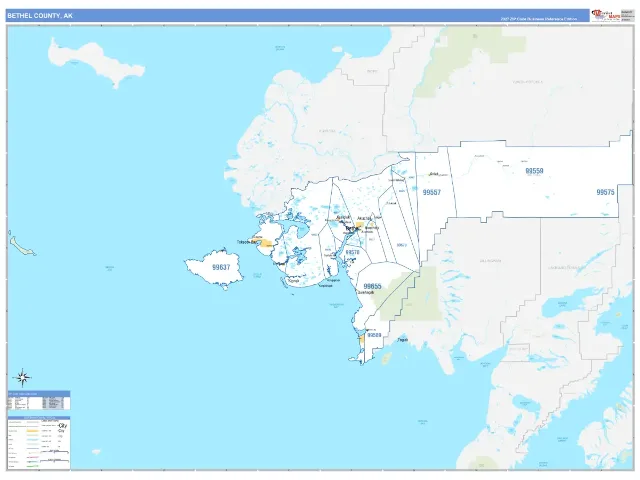
Task: Click the Bethel city label
Action: click(351, 229)
